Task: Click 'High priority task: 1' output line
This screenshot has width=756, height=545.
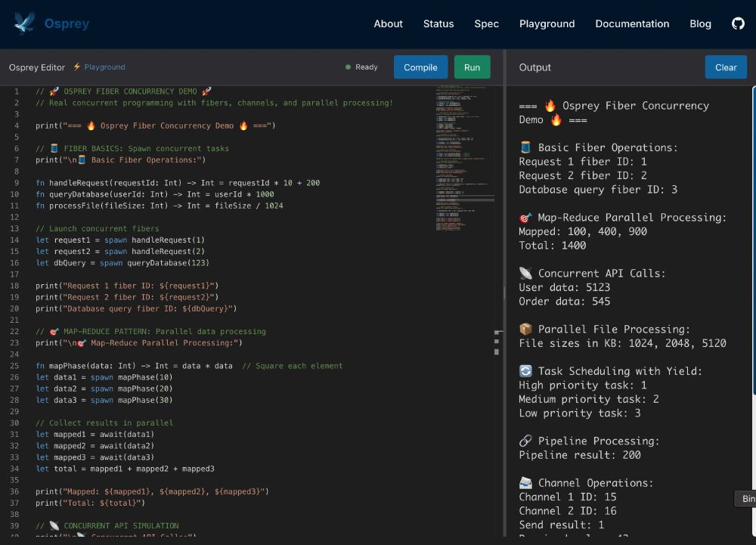Action: tap(583, 385)
